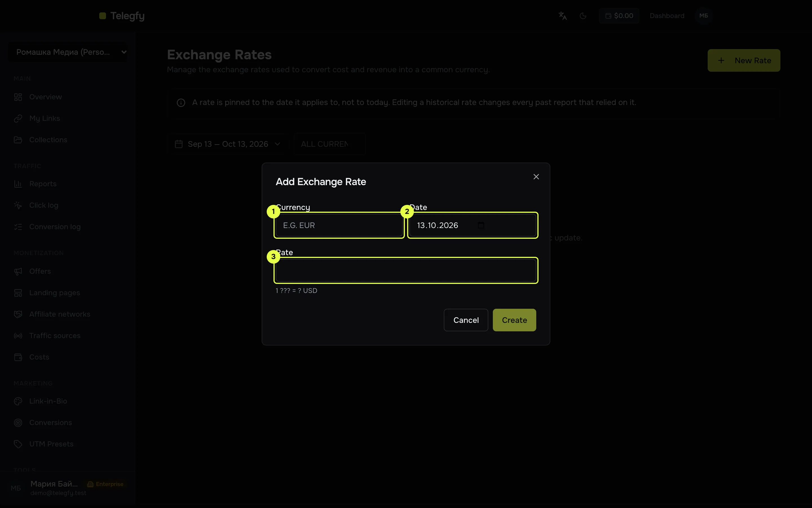Click the UTM Presets tag icon
Viewport: 812px width, 508px height.
point(18,444)
